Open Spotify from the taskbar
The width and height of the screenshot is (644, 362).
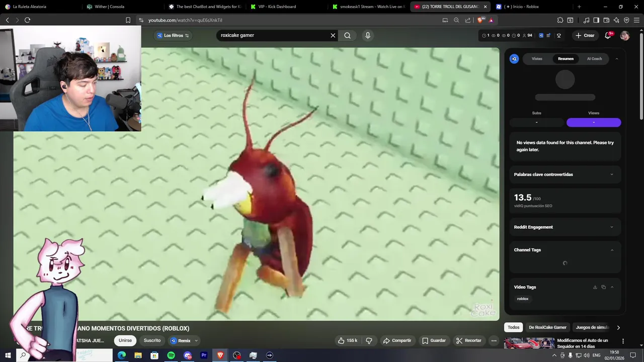(171, 355)
